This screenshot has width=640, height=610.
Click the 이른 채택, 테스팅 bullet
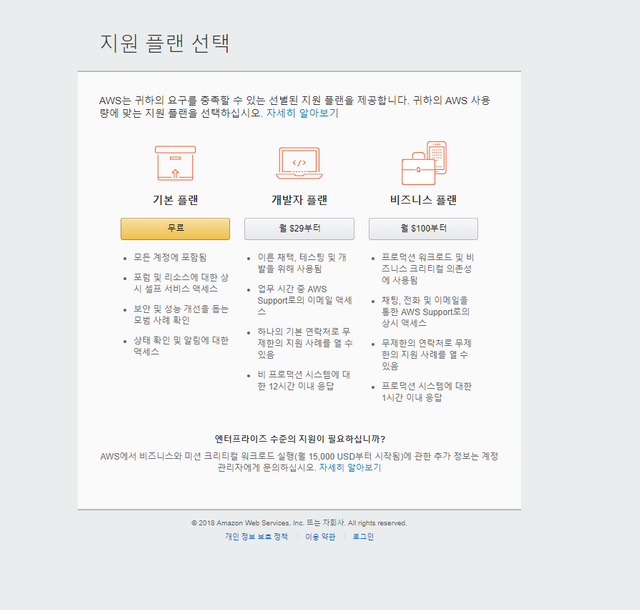pyautogui.click(x=302, y=263)
